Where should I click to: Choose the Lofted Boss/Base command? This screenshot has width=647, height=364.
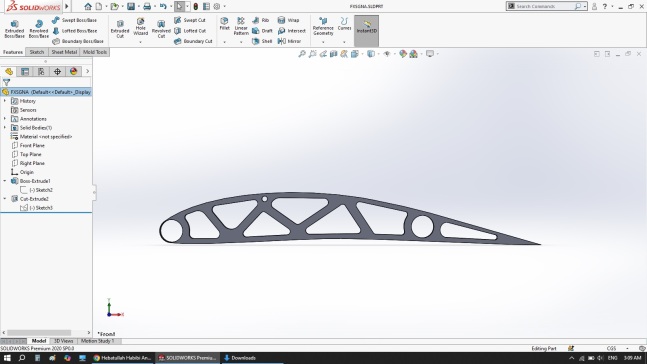[x=75, y=31]
